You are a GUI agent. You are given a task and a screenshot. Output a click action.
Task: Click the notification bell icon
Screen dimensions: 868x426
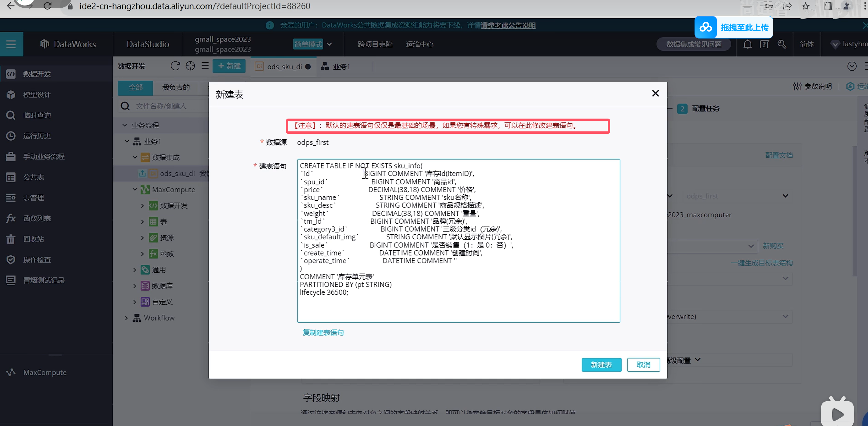[747, 44]
